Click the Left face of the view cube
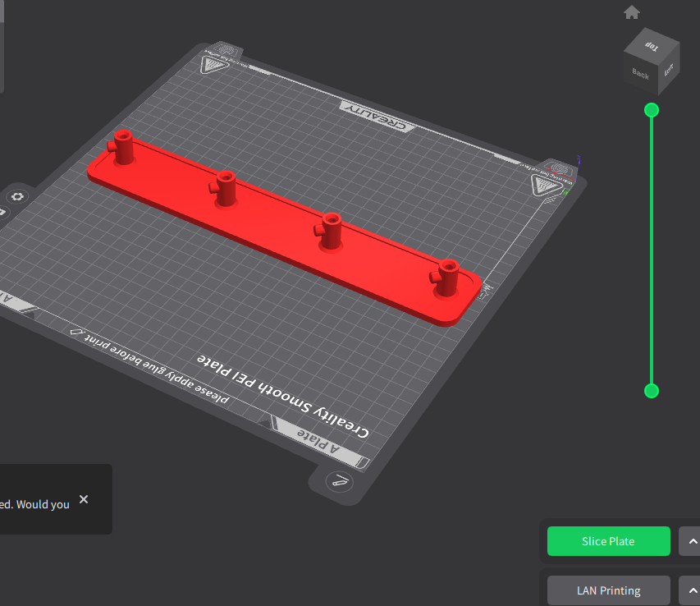 (x=668, y=71)
